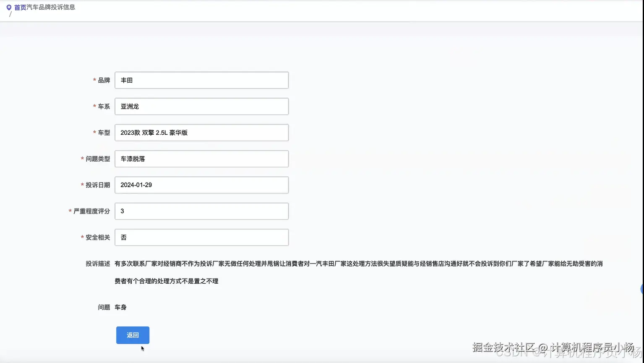
Task: Click the blue 返回 button
Action: [133, 335]
